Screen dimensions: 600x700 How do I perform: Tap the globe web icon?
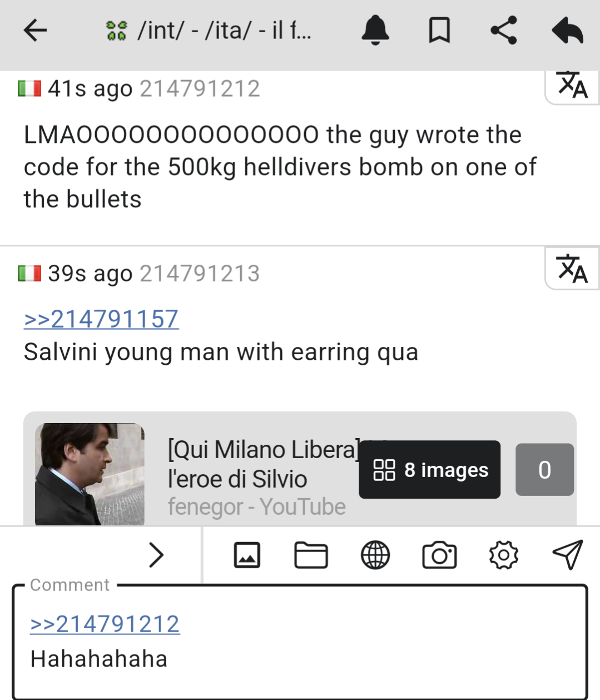(x=375, y=555)
